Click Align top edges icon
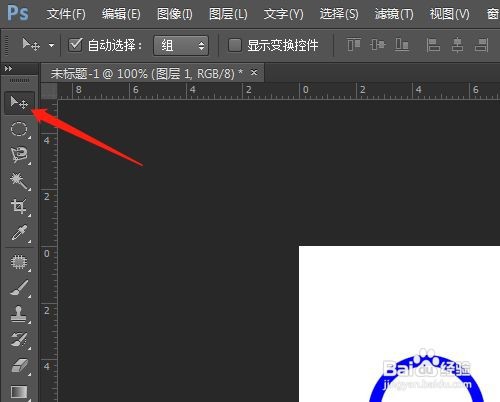Viewport: 500px width, 402px height. click(354, 45)
